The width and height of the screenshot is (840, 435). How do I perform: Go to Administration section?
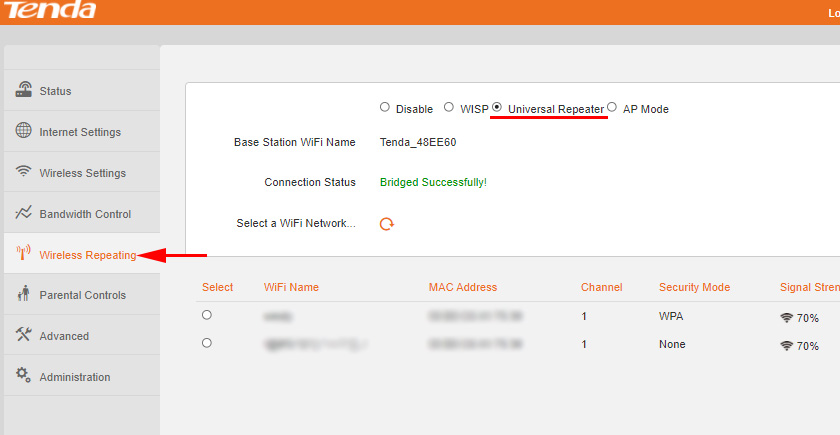[75, 377]
